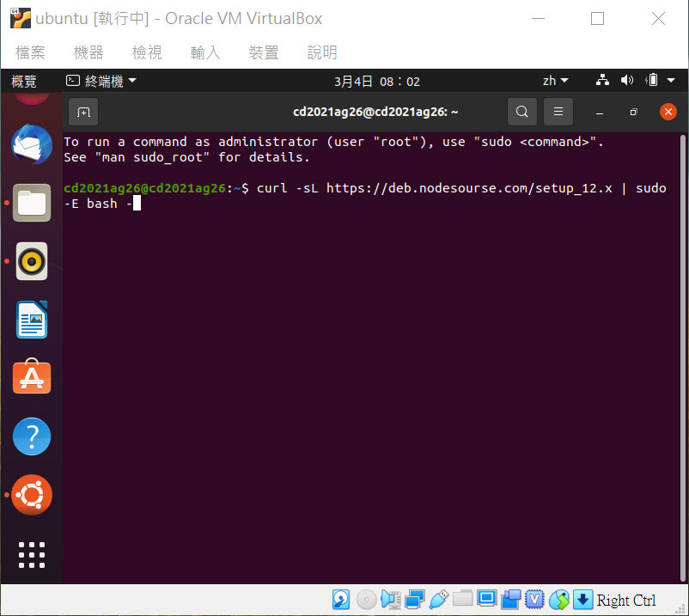The image size is (689, 616).
Task: Maximize the terminal window
Action: tap(633, 112)
